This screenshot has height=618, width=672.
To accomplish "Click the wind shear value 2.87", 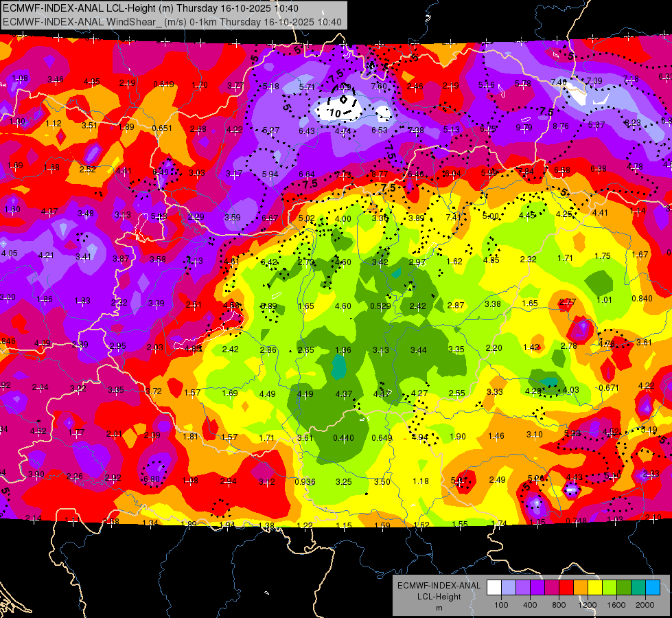I will (x=456, y=305).
